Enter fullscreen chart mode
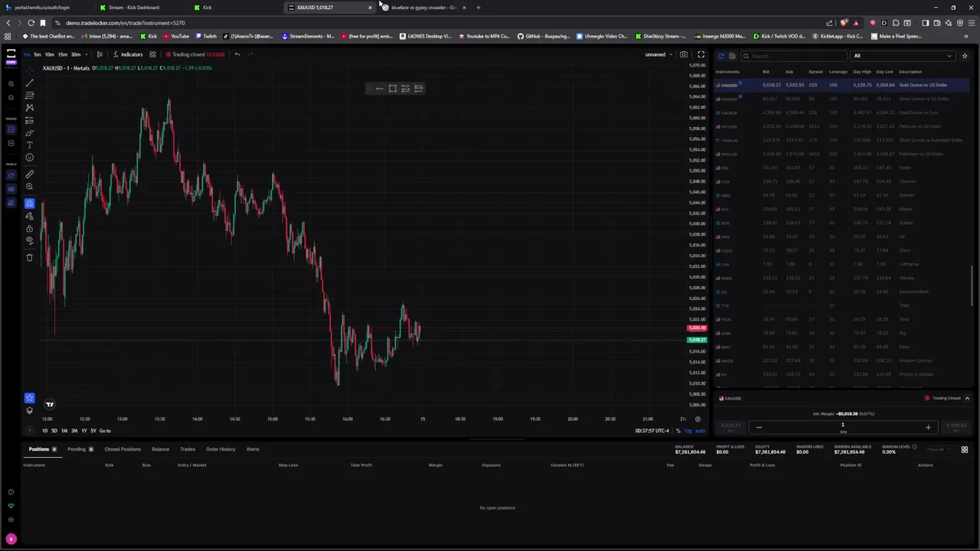Screen dimensions: 980x551 [701, 54]
